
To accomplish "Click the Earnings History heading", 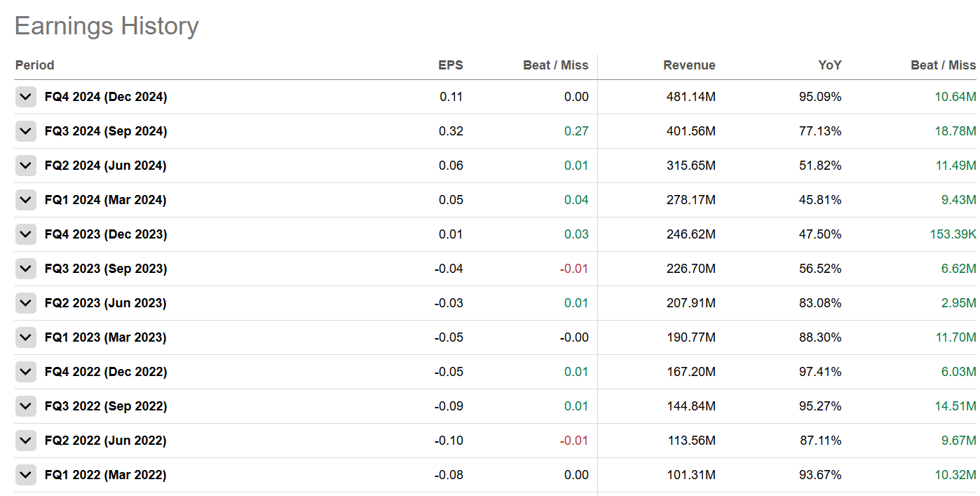I will (107, 26).
